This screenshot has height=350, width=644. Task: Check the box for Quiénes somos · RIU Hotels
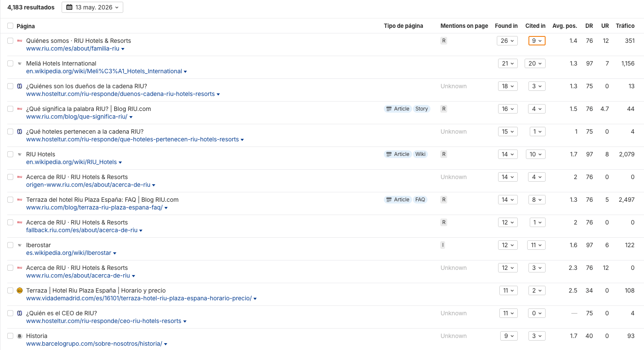click(10, 41)
